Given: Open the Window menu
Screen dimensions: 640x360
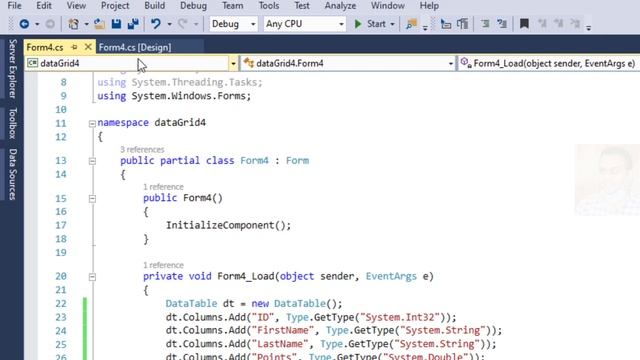Looking at the screenshot, I should (x=388, y=6).
